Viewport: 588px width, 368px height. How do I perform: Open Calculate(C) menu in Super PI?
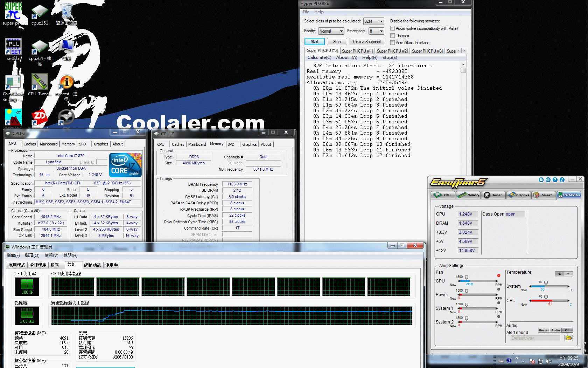coord(319,57)
